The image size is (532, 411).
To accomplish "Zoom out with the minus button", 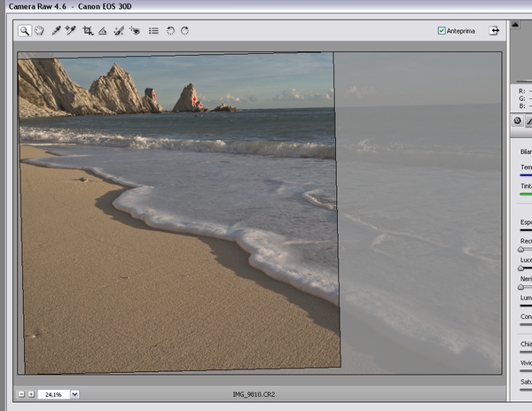I will click(21, 394).
